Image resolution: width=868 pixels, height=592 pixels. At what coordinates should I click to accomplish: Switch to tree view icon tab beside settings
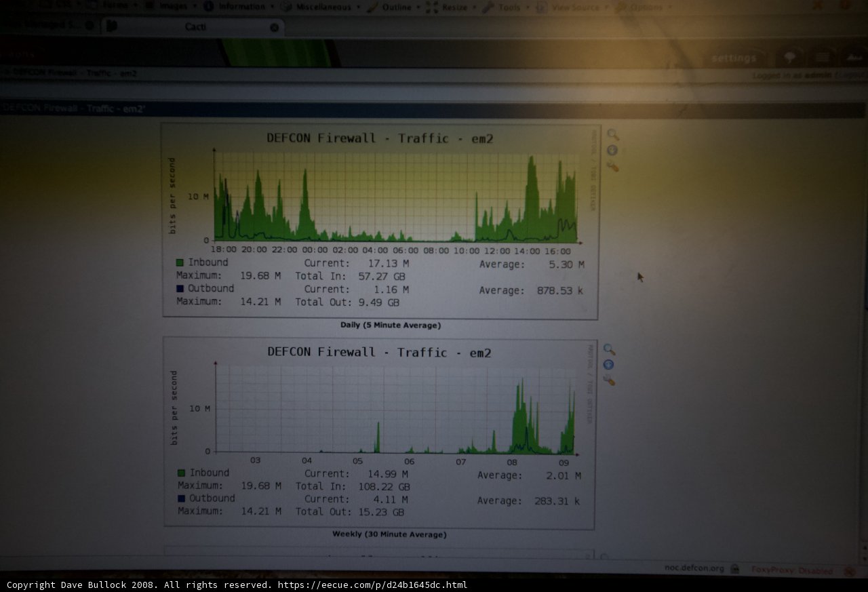click(x=790, y=58)
